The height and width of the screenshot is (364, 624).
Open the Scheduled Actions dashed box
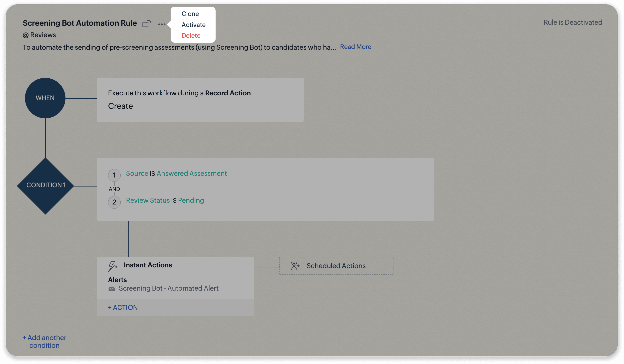click(x=336, y=266)
